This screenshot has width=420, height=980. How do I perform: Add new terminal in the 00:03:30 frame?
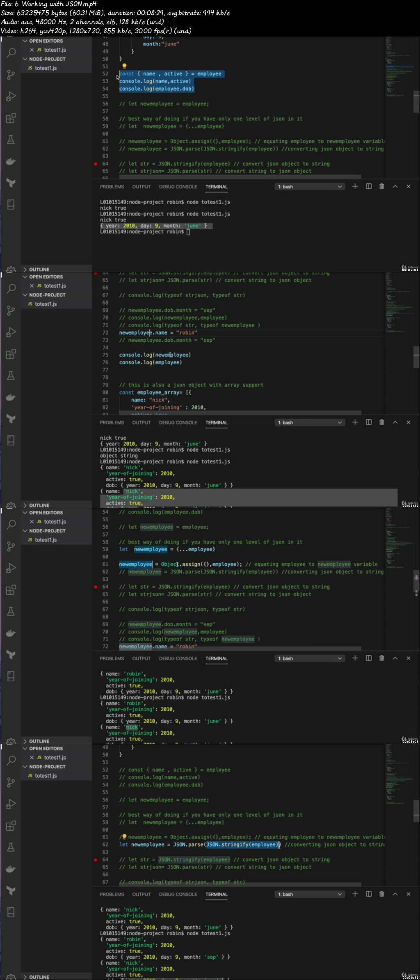coord(355,422)
